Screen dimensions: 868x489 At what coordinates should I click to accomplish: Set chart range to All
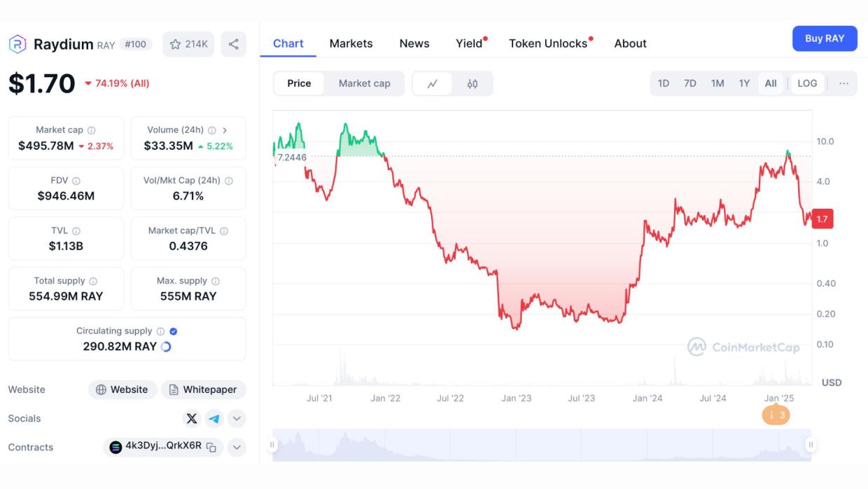pos(771,83)
